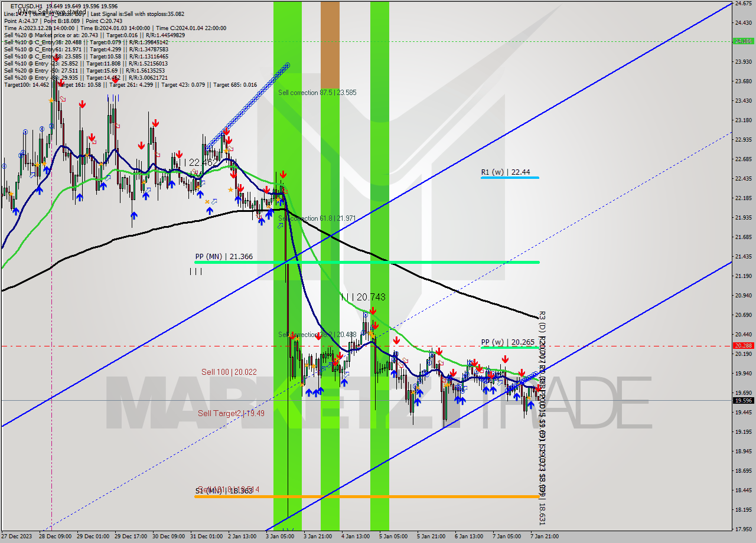Click the '| | | 20.743' wave label
Screen dimensions: 756x543
click(363, 298)
